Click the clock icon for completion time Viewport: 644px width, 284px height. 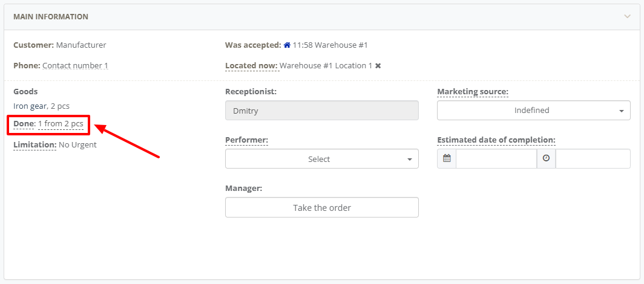point(546,158)
